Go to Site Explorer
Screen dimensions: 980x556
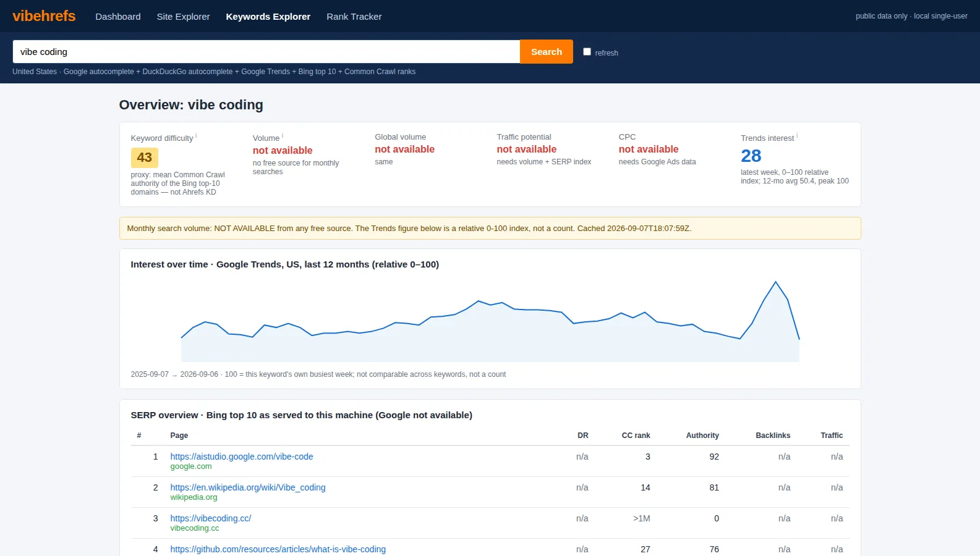click(x=183, y=17)
